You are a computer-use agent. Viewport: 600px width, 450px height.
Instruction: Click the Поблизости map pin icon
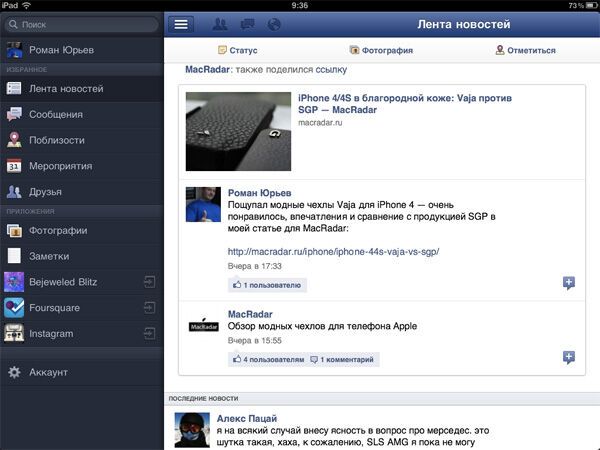(14, 140)
